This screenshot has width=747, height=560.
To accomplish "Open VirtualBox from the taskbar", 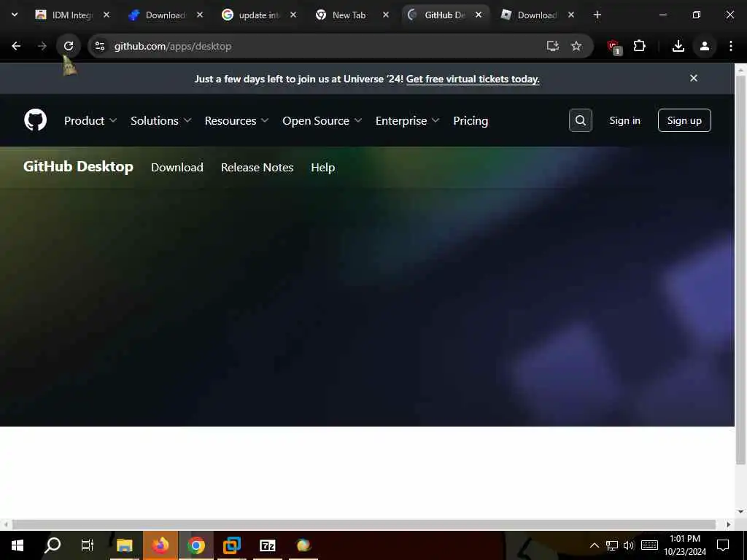I will (x=231, y=545).
